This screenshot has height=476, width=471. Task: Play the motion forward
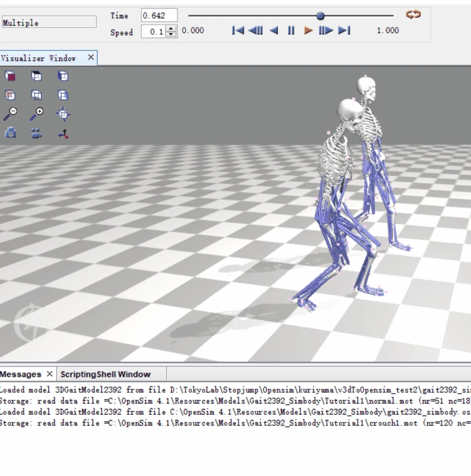(308, 31)
